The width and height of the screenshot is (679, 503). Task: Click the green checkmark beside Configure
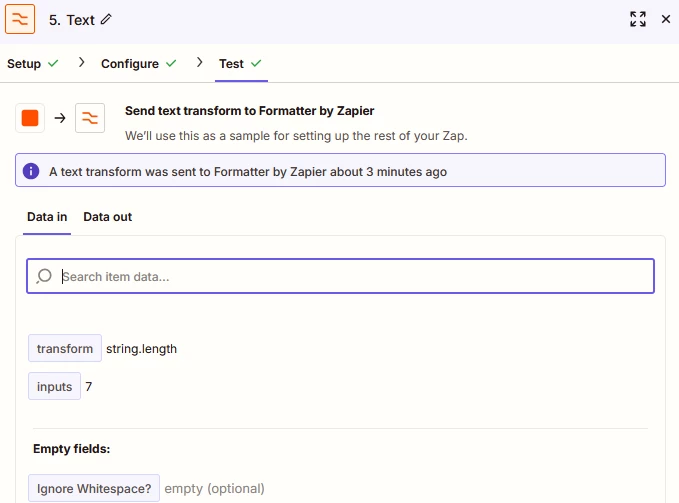171,64
